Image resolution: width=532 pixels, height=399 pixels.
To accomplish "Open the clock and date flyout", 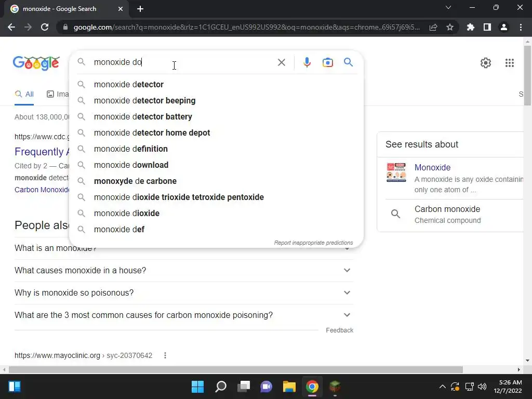I will [x=508, y=387].
